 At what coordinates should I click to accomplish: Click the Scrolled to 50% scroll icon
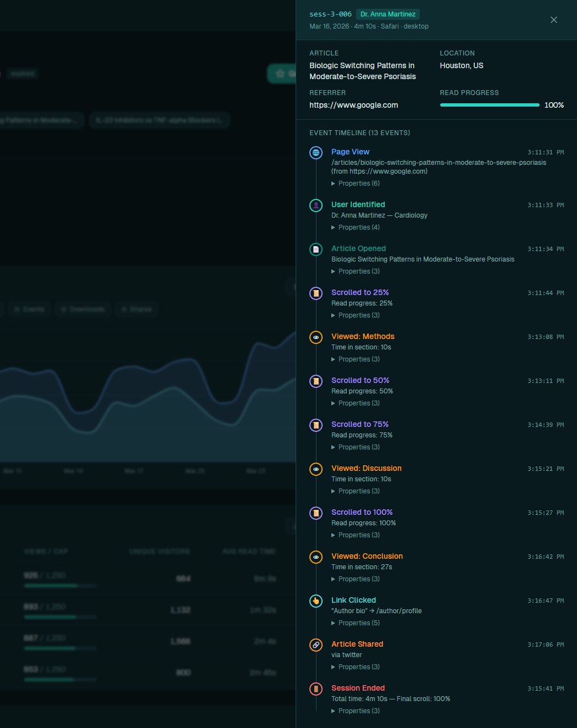click(316, 381)
